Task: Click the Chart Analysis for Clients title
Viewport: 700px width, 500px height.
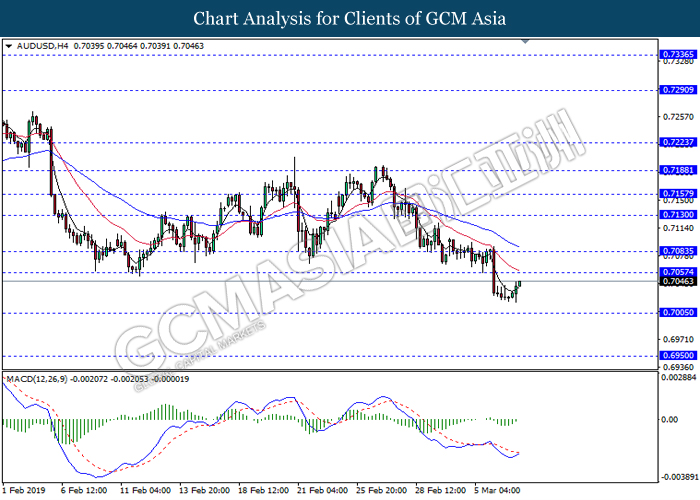Action: (350, 19)
